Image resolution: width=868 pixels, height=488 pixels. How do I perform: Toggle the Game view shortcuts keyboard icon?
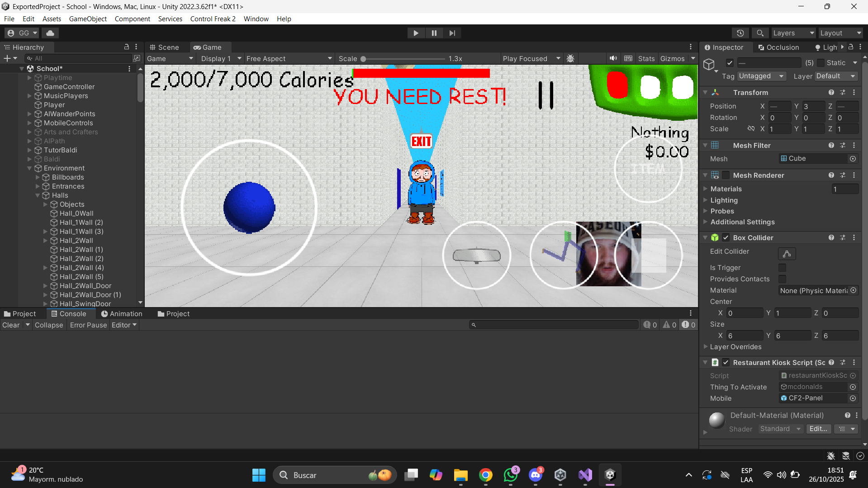(628, 58)
